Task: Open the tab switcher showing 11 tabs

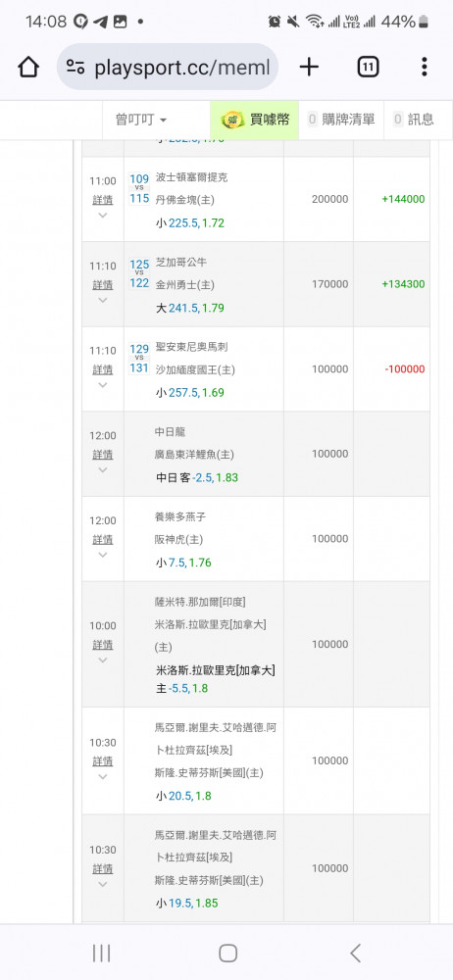Action: (368, 67)
